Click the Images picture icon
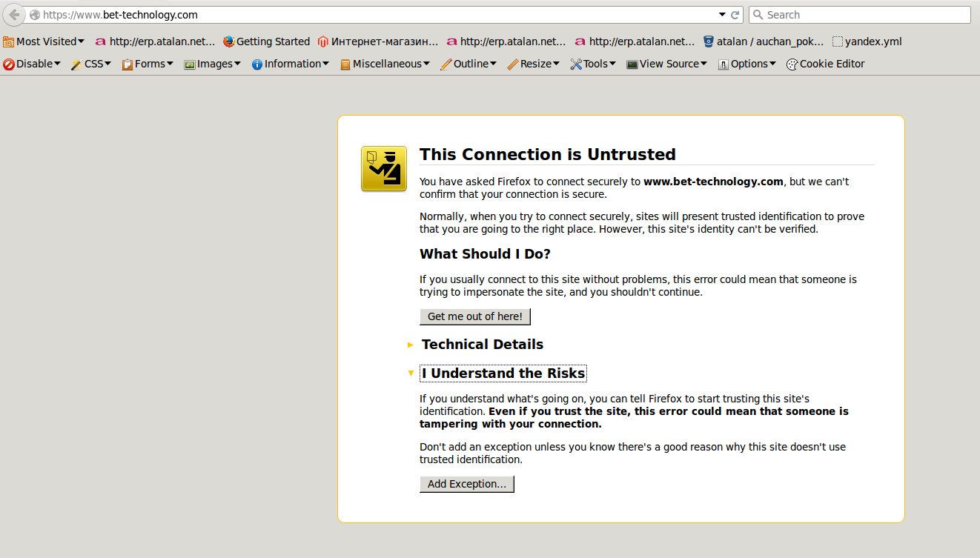980x558 pixels. pos(190,64)
